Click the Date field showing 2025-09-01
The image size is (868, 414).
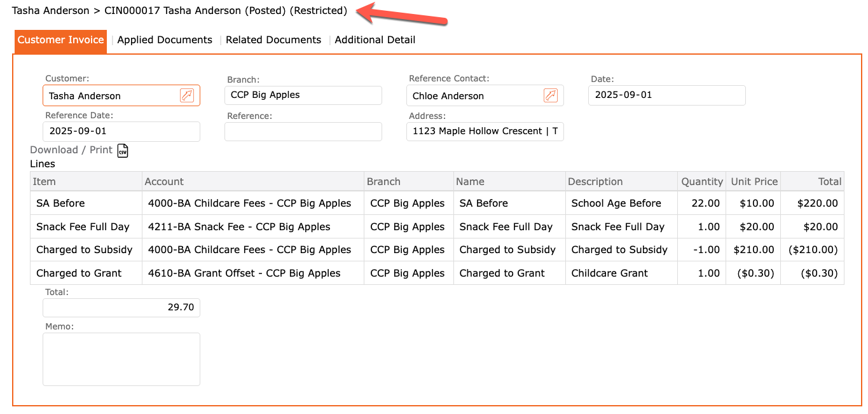tap(667, 95)
